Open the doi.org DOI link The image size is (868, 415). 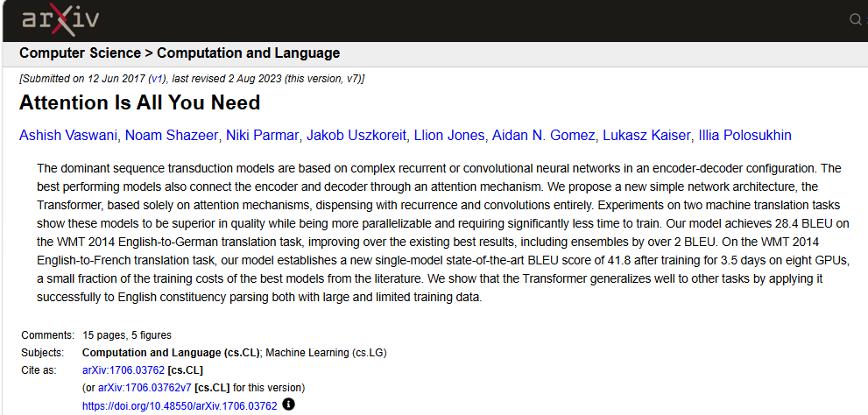point(180,405)
